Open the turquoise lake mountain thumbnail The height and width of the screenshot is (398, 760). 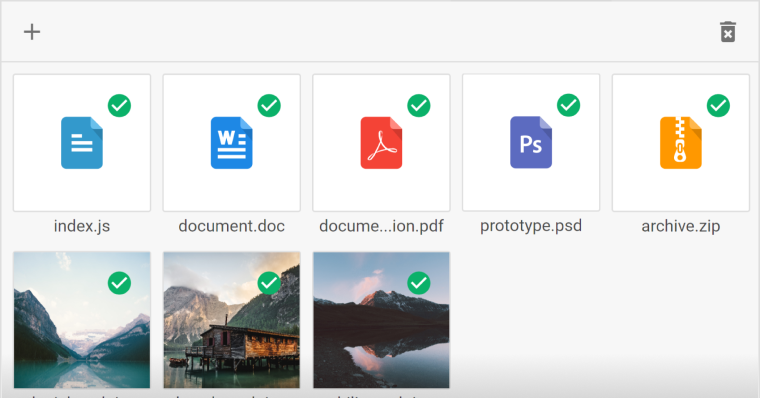coord(82,320)
